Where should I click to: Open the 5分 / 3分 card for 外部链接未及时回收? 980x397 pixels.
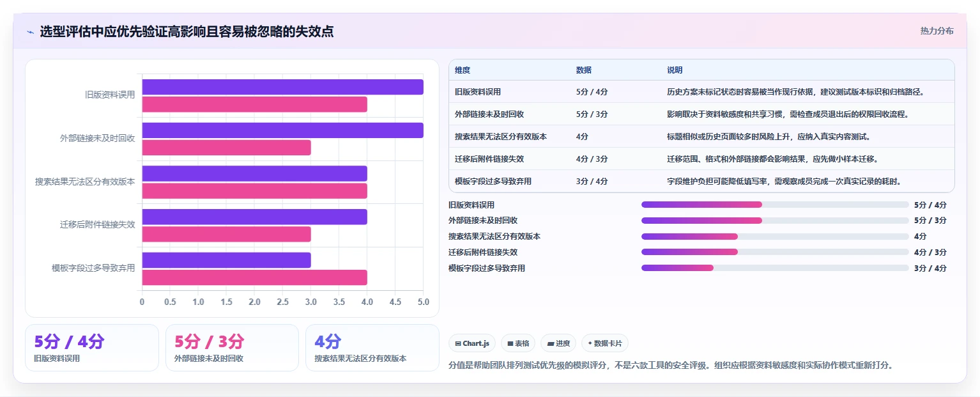coord(232,348)
